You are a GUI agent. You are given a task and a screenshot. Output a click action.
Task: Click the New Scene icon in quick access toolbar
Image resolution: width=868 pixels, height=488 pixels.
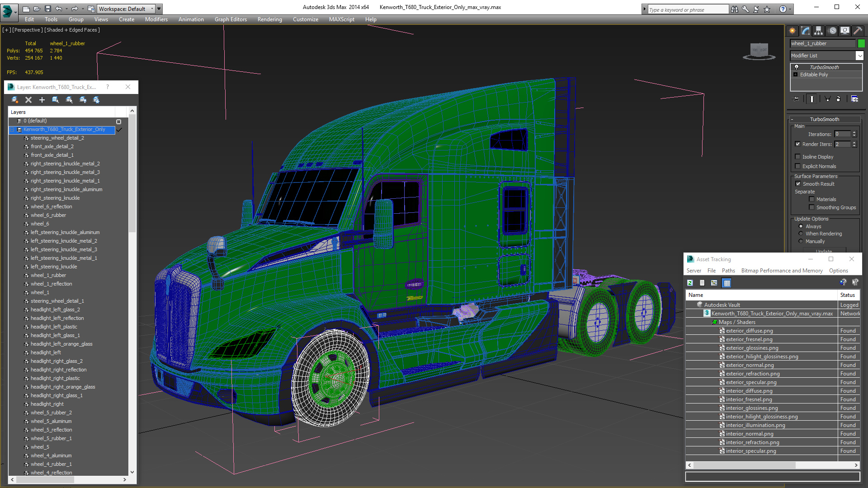pos(26,9)
